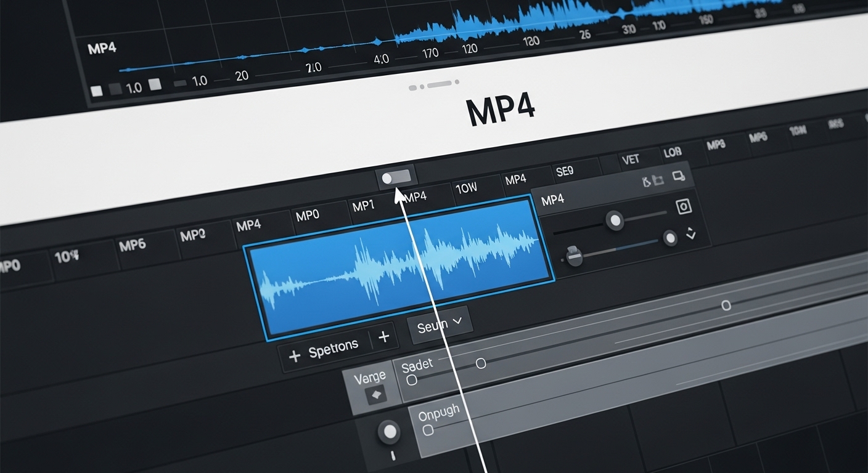
Task: Switch to the MP0 tab next to MP1
Action: point(308,216)
